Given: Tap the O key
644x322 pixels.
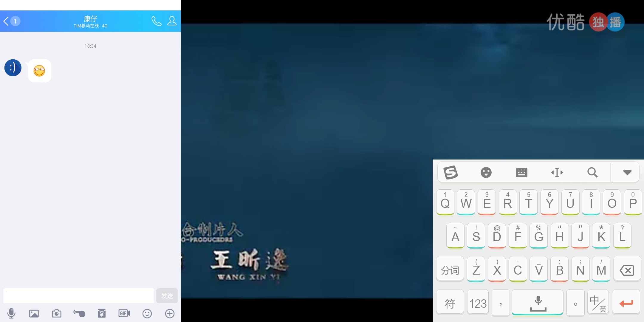Looking at the screenshot, I should pos(612,202).
